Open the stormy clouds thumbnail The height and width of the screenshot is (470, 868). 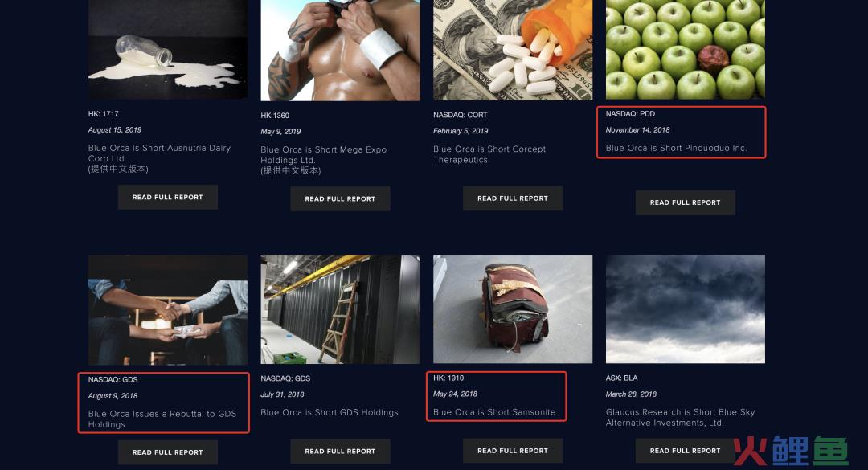[686, 309]
